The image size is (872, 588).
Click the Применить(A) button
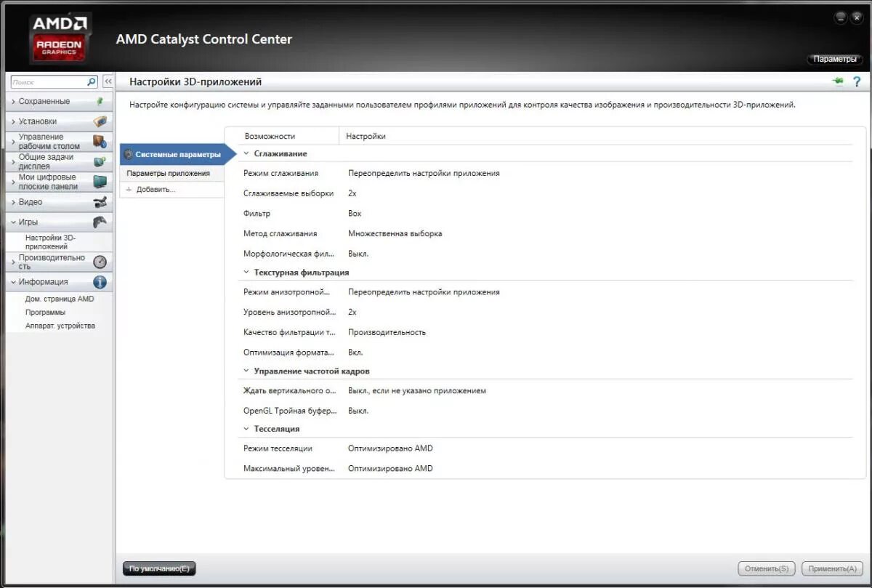pyautogui.click(x=831, y=568)
